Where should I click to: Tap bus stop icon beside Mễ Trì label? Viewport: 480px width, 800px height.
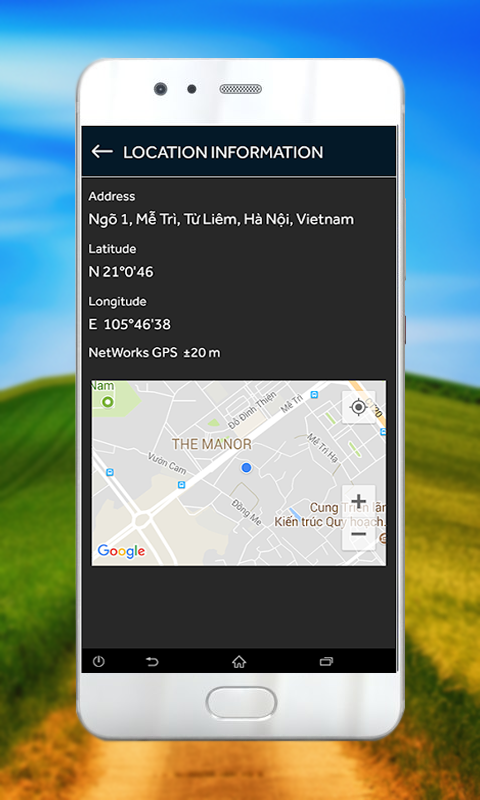[314, 395]
